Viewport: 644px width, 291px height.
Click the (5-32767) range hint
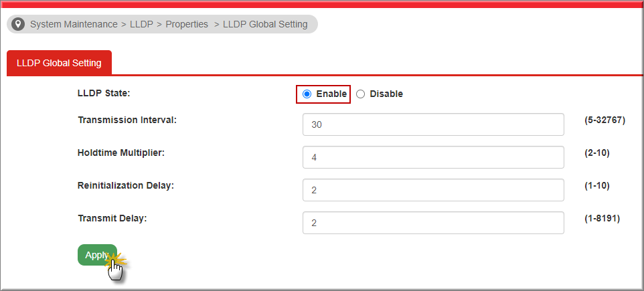pyautogui.click(x=605, y=120)
